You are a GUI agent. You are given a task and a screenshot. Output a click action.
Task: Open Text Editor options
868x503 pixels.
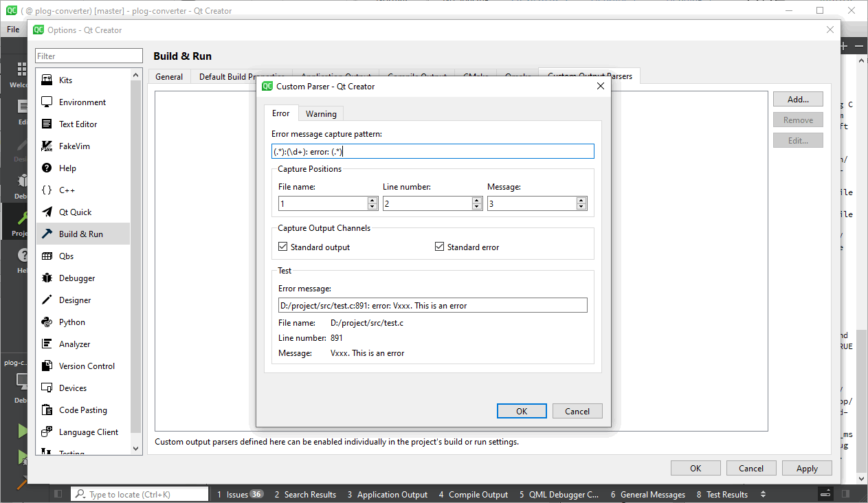(82, 124)
